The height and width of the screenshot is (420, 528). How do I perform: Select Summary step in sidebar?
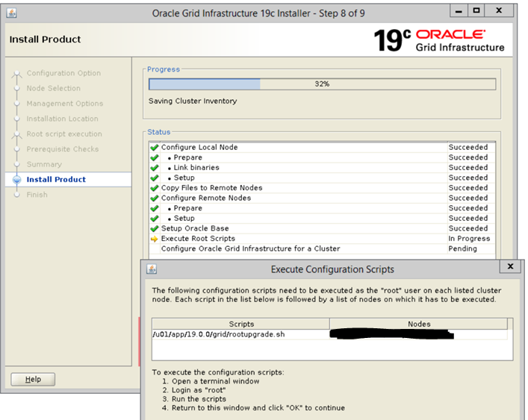pyautogui.click(x=44, y=164)
